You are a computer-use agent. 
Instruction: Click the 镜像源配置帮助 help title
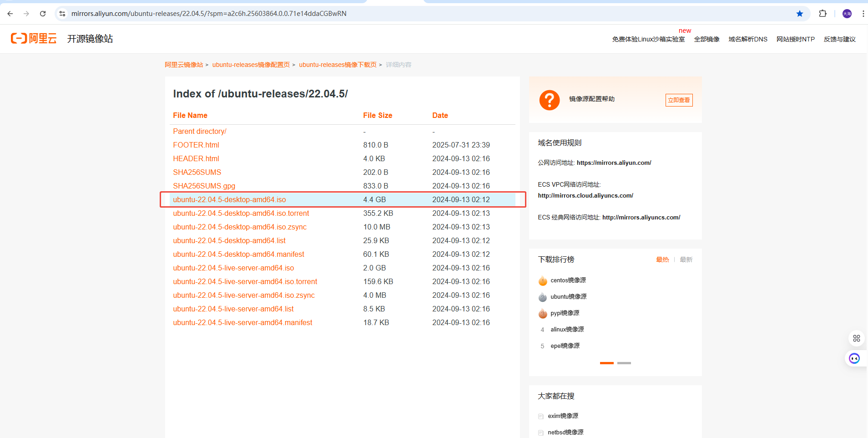click(592, 99)
